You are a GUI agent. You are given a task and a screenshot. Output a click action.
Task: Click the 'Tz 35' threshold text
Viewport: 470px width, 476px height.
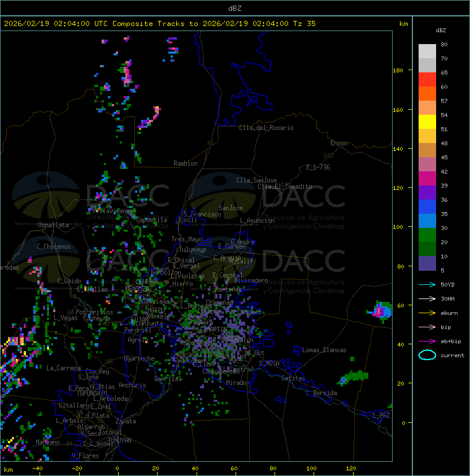pyautogui.click(x=304, y=23)
